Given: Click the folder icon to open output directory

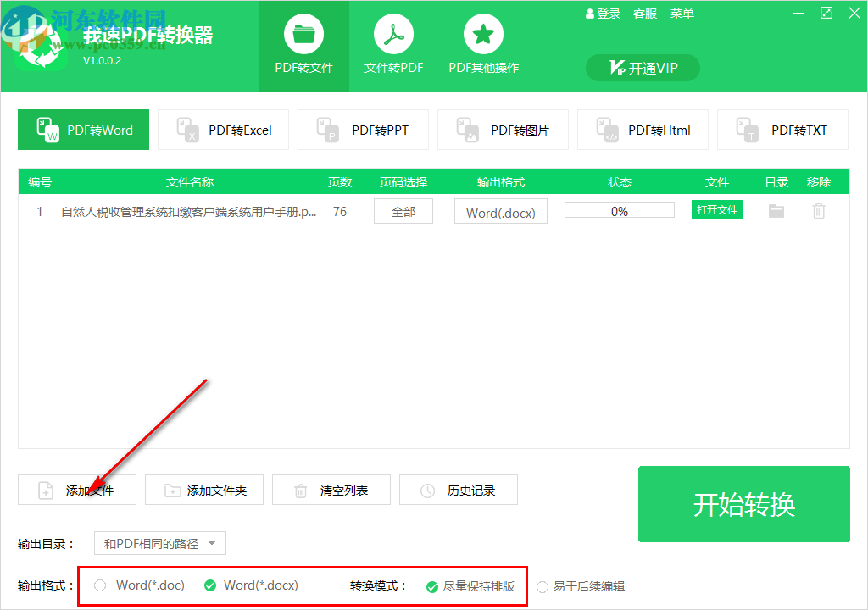Looking at the screenshot, I should [x=776, y=211].
